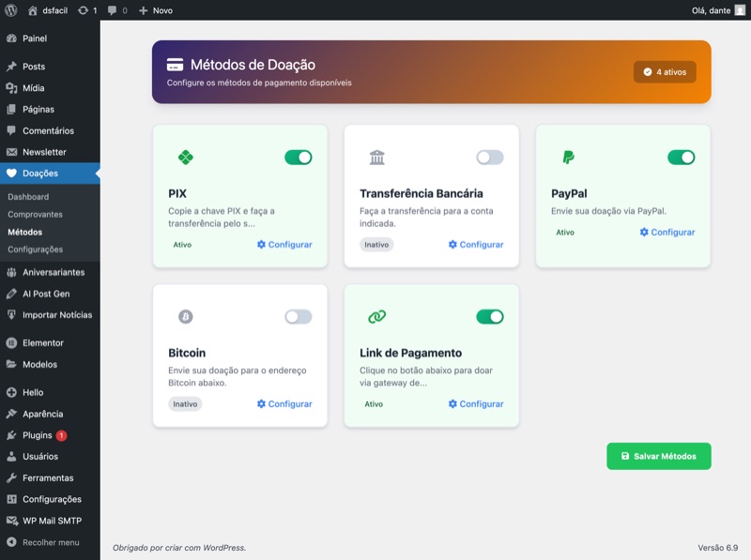This screenshot has height=560, width=751.
Task: Click the chain link payment icon
Action: [377, 317]
